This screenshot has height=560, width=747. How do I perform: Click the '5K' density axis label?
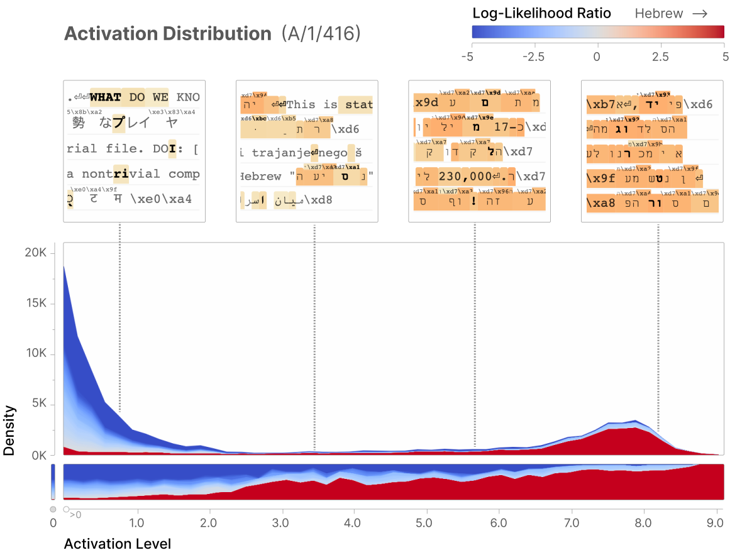39,404
